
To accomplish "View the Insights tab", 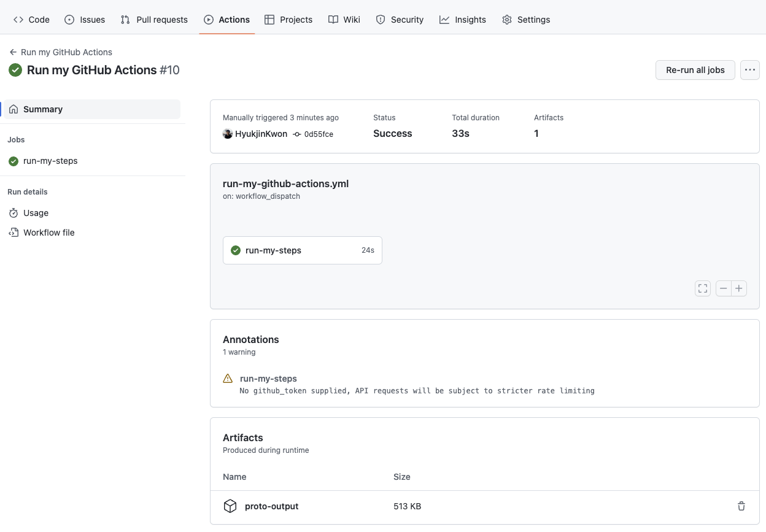I will (463, 20).
